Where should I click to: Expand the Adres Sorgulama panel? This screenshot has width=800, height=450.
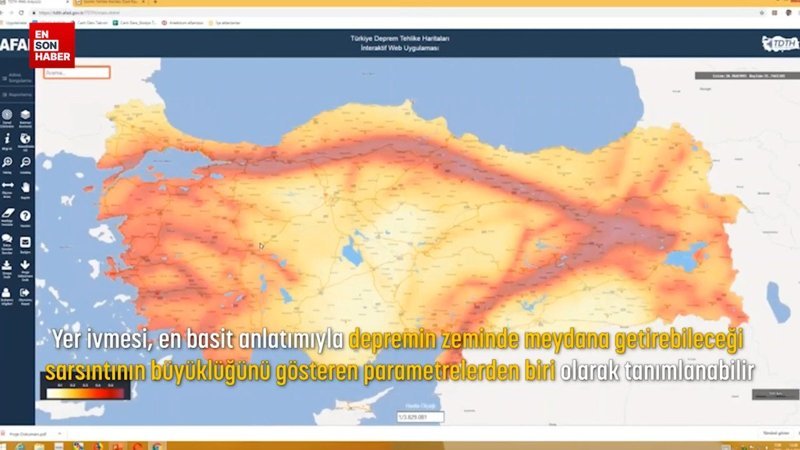point(18,78)
